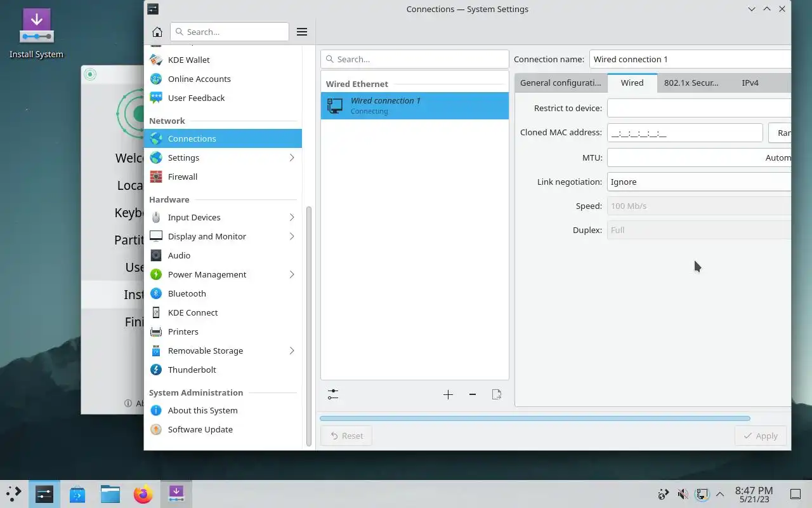Screen dimensions: 812x508
Task: Open the Install System desktop icon
Action: 36,33
